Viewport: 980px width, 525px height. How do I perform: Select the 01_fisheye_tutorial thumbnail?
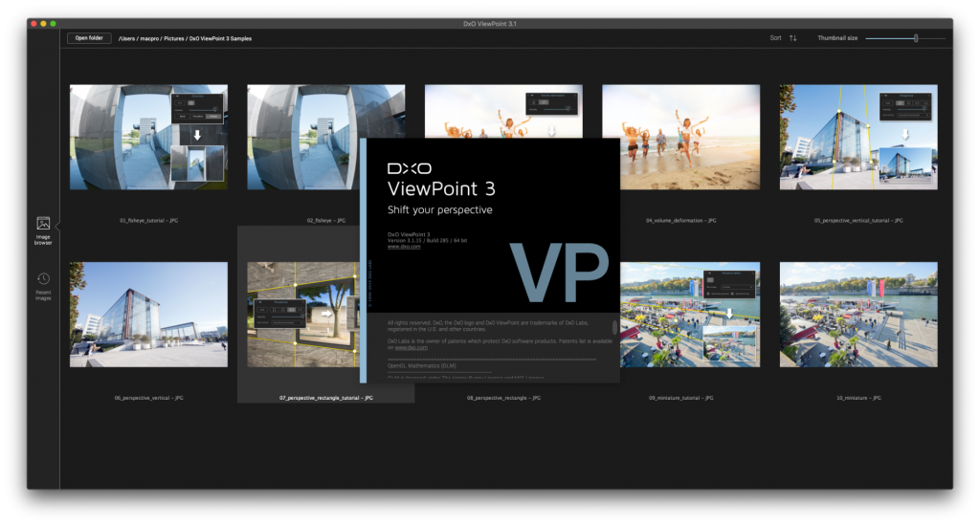coord(148,138)
